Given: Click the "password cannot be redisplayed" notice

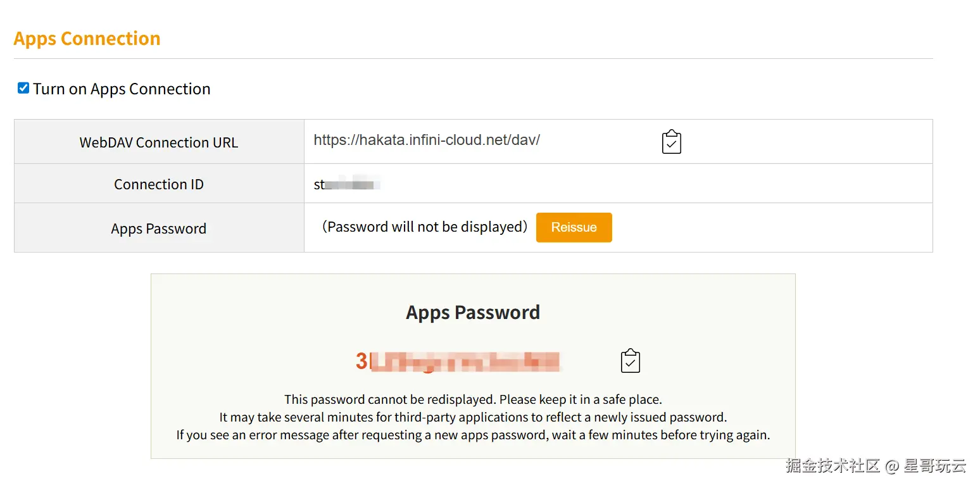Looking at the screenshot, I should (x=473, y=399).
